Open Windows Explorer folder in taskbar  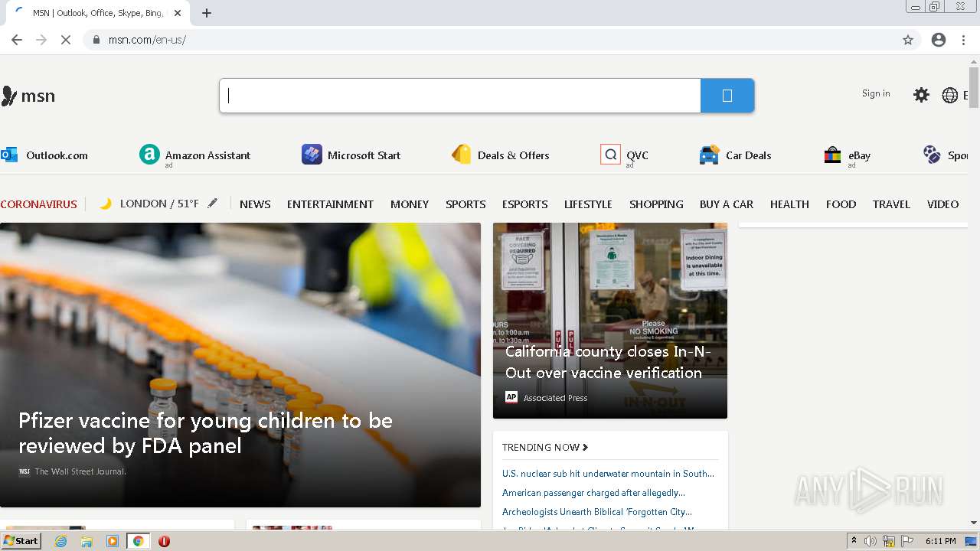[x=87, y=541]
